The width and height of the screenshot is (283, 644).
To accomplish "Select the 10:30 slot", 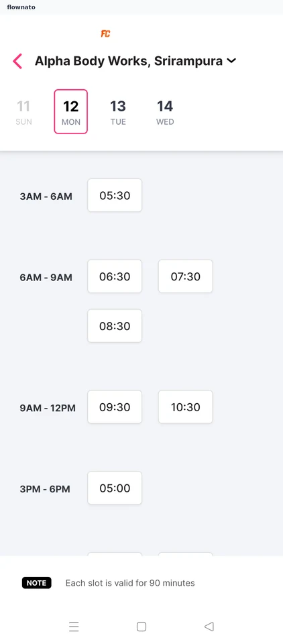I will [x=186, y=407].
